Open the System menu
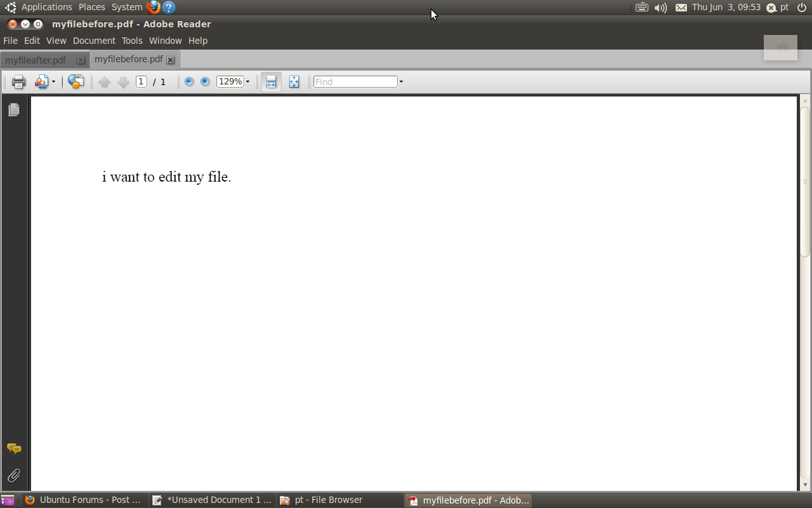The image size is (812, 508). (127, 7)
